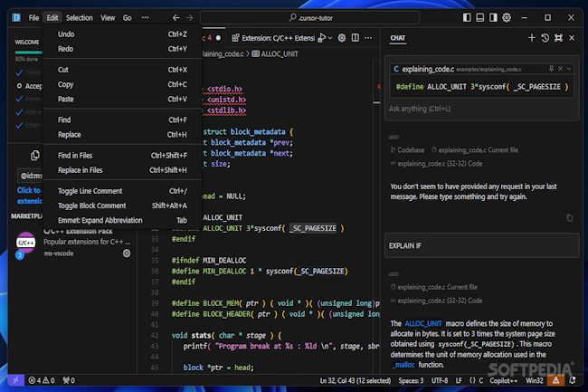
Task: Expand the hidden menus ellipsis in menu bar
Action: pyautogui.click(x=146, y=17)
